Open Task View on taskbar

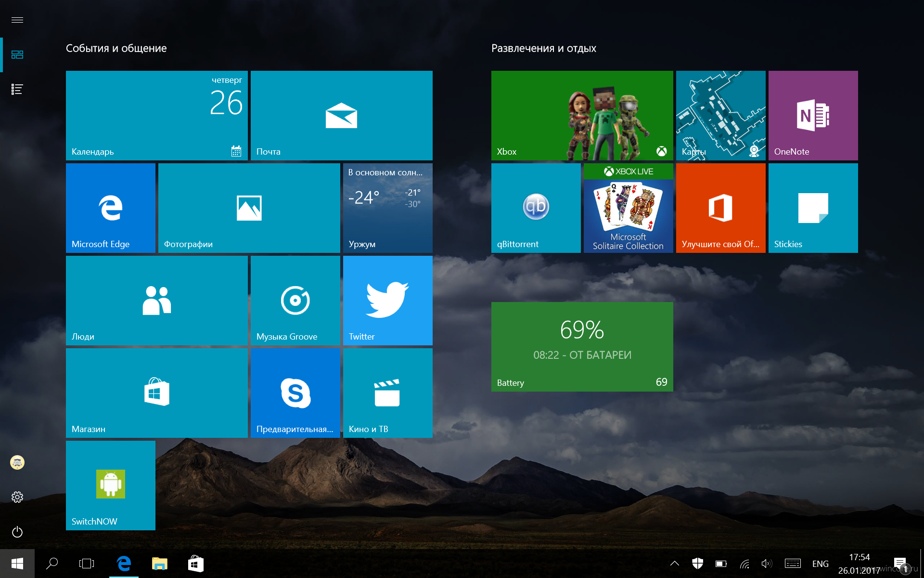pyautogui.click(x=87, y=564)
